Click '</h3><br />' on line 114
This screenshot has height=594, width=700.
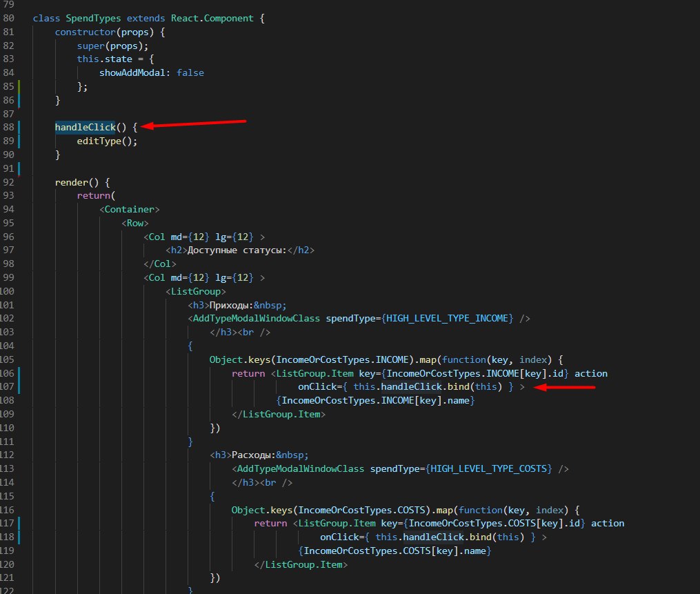point(262,483)
